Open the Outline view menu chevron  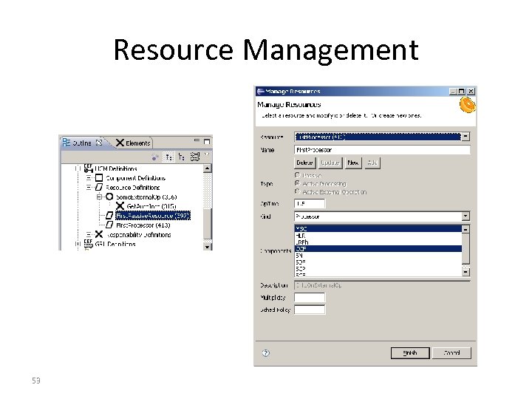click(207, 154)
